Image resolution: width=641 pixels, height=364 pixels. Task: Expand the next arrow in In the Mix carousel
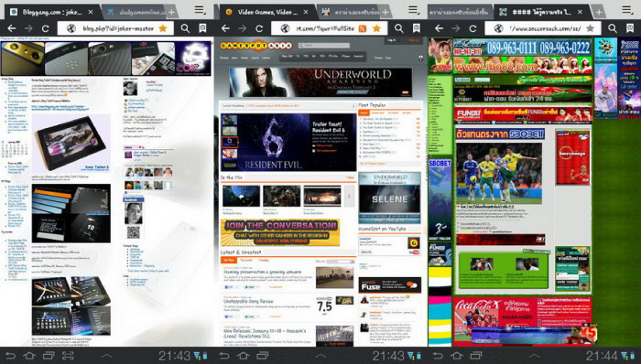pyautogui.click(x=349, y=196)
